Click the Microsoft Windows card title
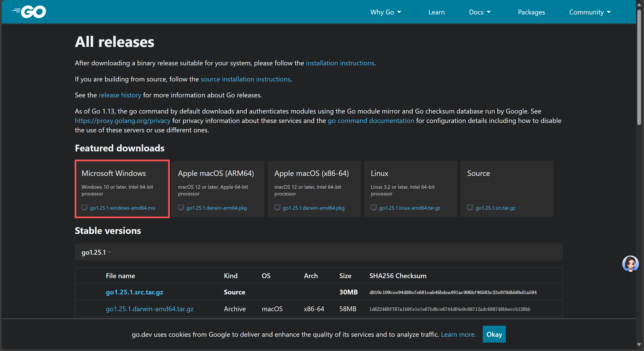This screenshot has width=644, height=351. coord(114,173)
